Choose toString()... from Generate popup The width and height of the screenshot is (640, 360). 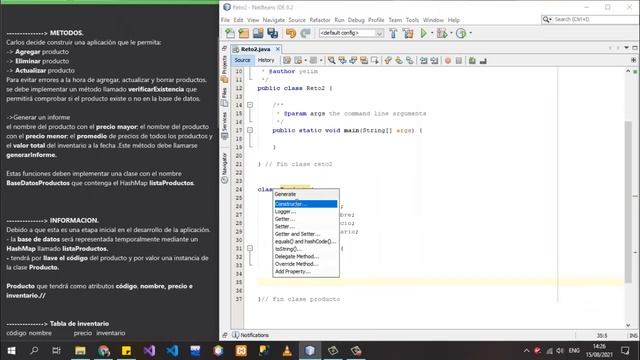point(306,249)
